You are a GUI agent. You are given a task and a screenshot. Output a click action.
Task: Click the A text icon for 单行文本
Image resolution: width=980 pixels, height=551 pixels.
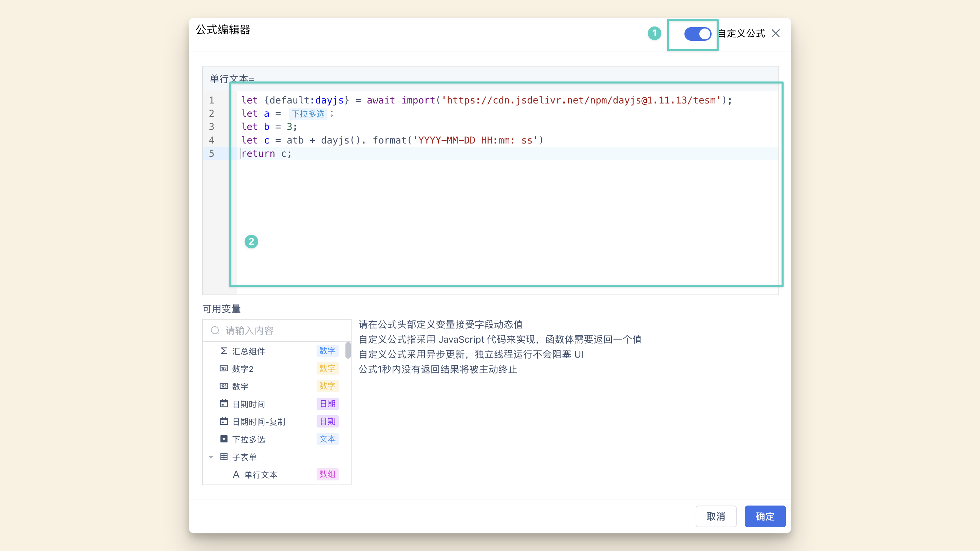coord(236,474)
